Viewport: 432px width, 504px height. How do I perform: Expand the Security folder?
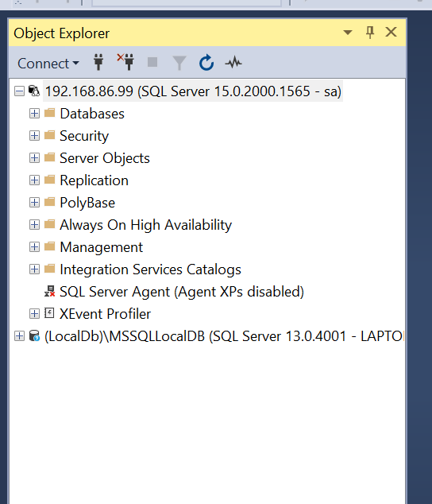point(34,136)
